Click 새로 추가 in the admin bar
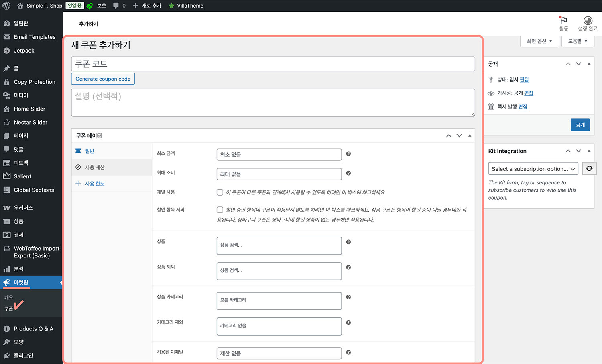 [x=147, y=6]
